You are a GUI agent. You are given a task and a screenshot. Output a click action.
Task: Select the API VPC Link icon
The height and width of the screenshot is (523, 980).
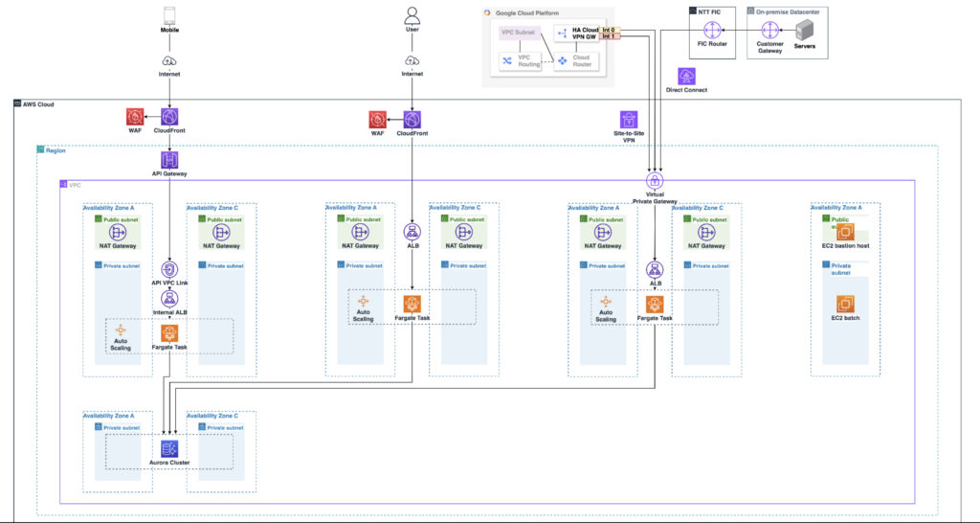tap(169, 269)
